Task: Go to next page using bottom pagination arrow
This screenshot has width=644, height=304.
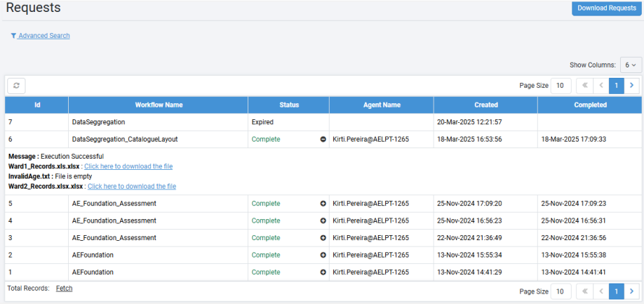Action: pos(632,291)
